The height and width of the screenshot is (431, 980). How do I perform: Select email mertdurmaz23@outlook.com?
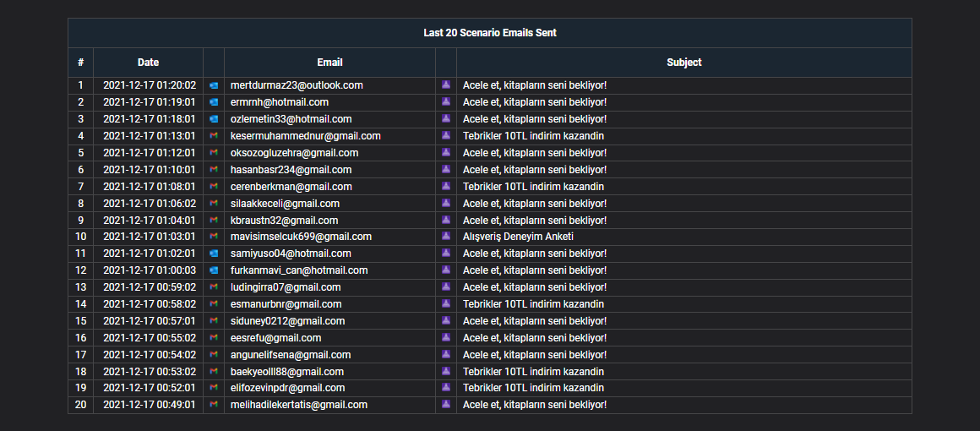(x=297, y=85)
